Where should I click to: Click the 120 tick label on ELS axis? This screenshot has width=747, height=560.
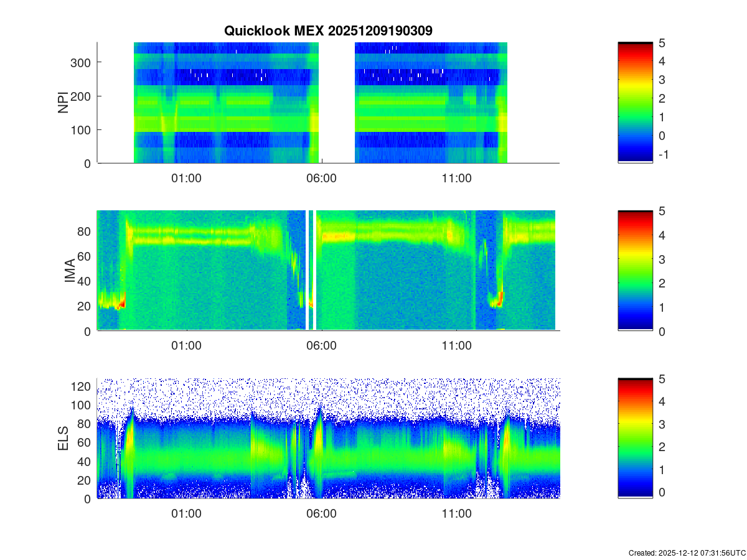tap(82, 386)
